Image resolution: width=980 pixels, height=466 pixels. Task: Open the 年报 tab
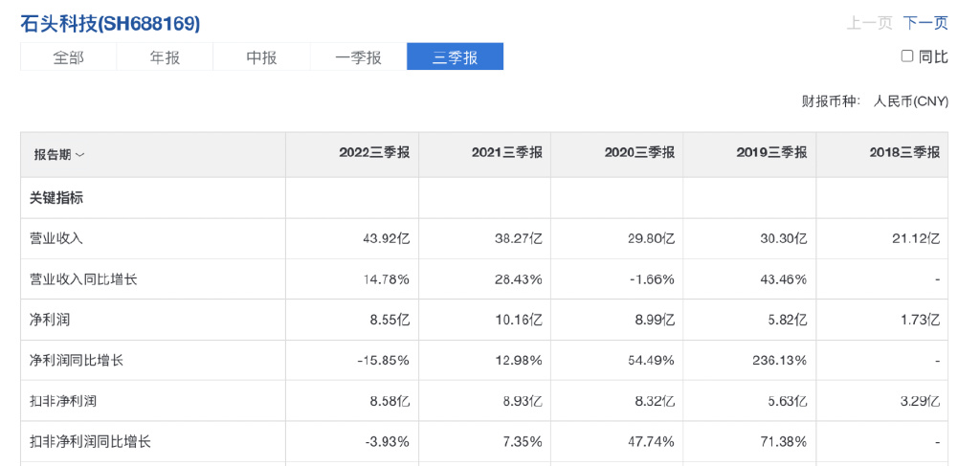165,56
